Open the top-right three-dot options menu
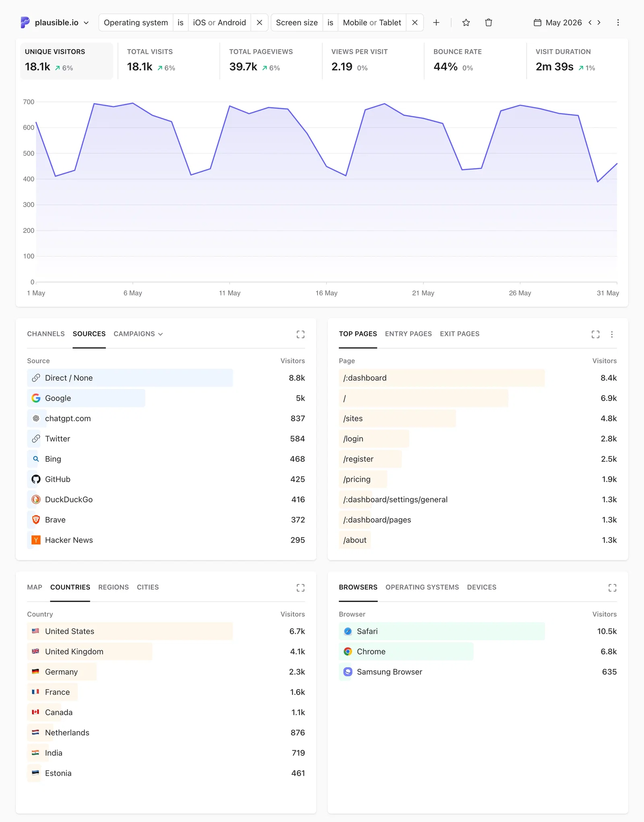 tap(618, 23)
